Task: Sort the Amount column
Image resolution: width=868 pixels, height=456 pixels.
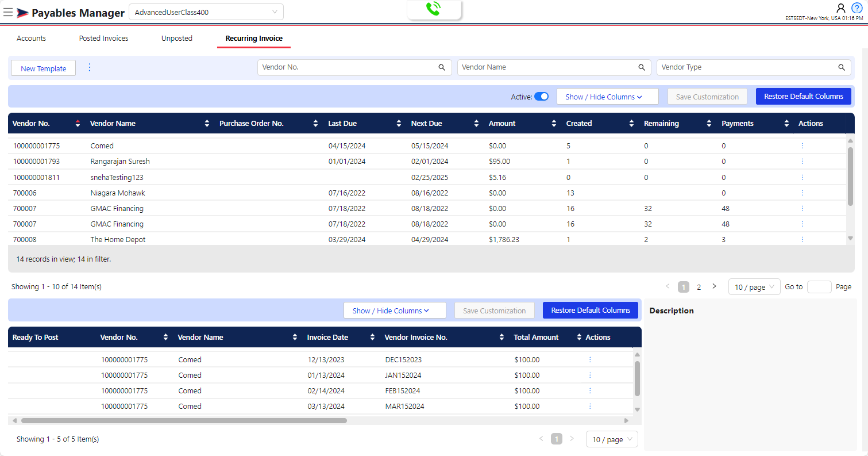Action: 554,123
